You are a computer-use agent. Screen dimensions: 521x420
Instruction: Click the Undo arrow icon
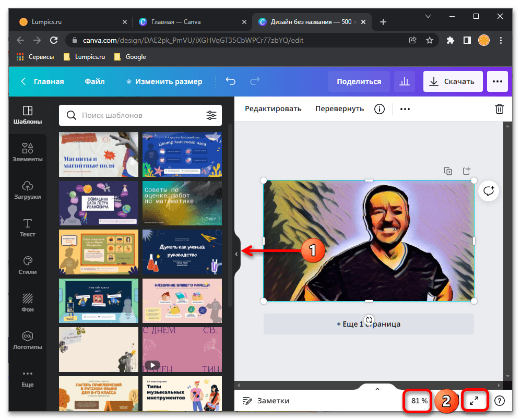pos(230,81)
